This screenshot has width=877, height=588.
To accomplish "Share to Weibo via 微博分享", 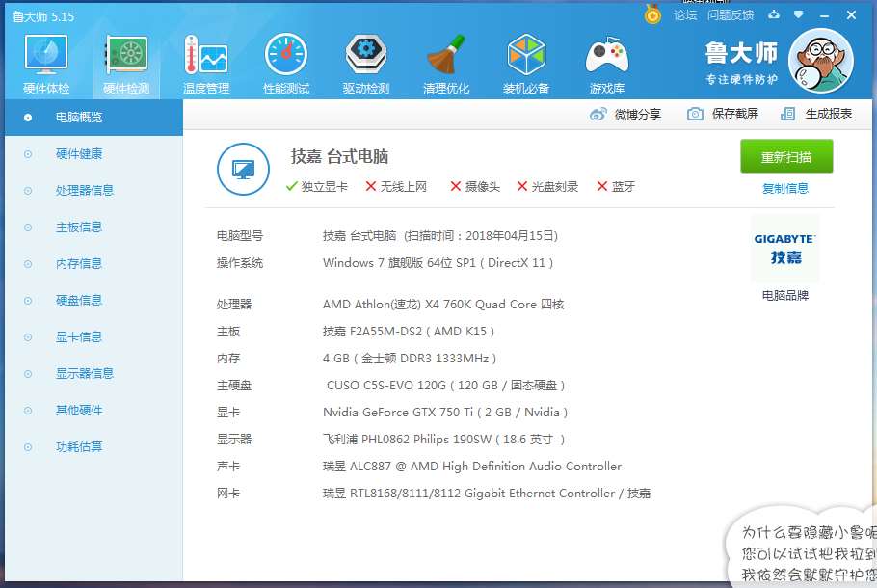I will pos(625,114).
